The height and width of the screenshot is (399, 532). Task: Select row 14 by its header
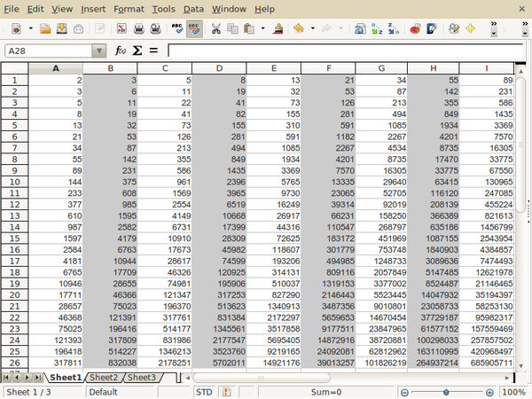click(14, 227)
